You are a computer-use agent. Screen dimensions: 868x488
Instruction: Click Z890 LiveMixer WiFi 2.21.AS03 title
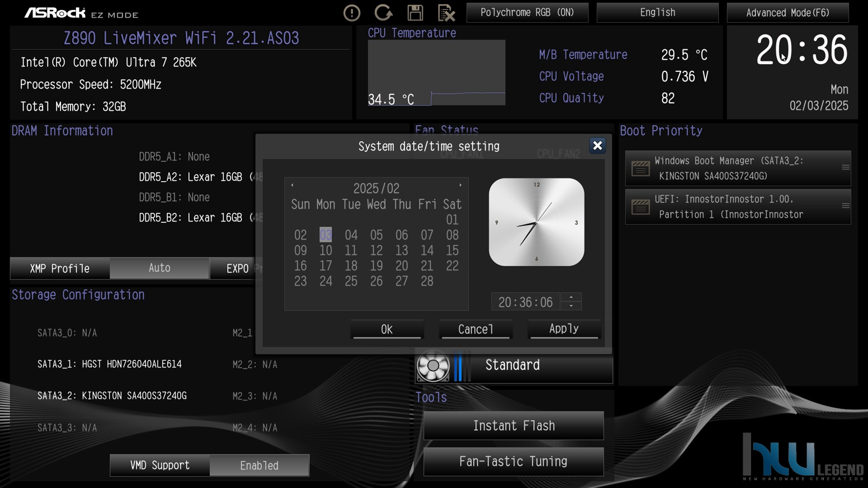181,38
